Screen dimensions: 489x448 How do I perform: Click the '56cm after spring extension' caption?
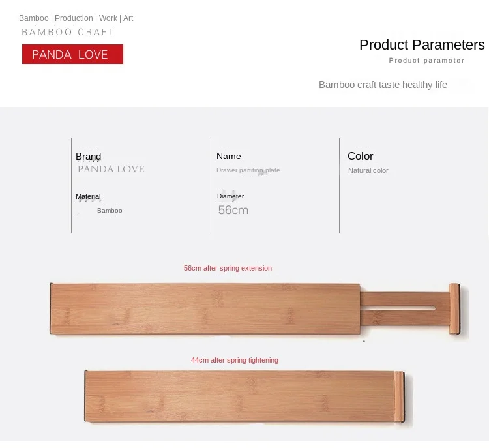(x=228, y=268)
